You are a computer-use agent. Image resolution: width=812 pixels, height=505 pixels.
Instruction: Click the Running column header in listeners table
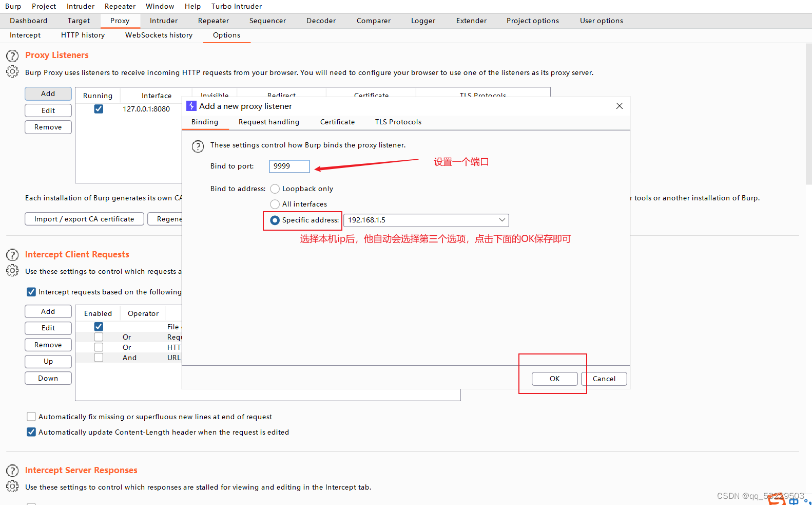[98, 96]
